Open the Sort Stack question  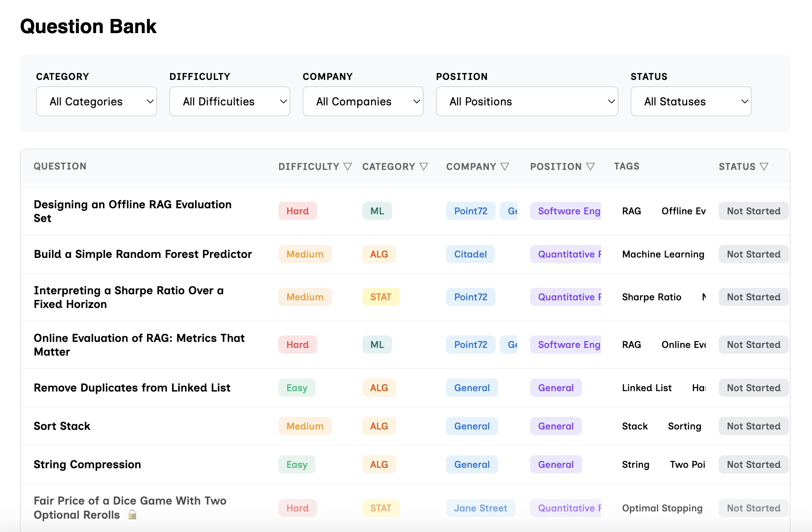pos(62,426)
